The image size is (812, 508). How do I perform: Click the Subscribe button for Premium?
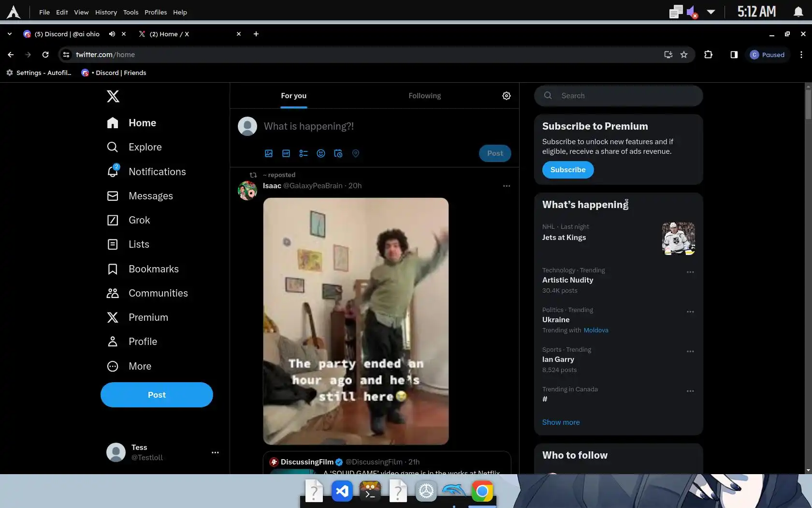pyautogui.click(x=568, y=170)
